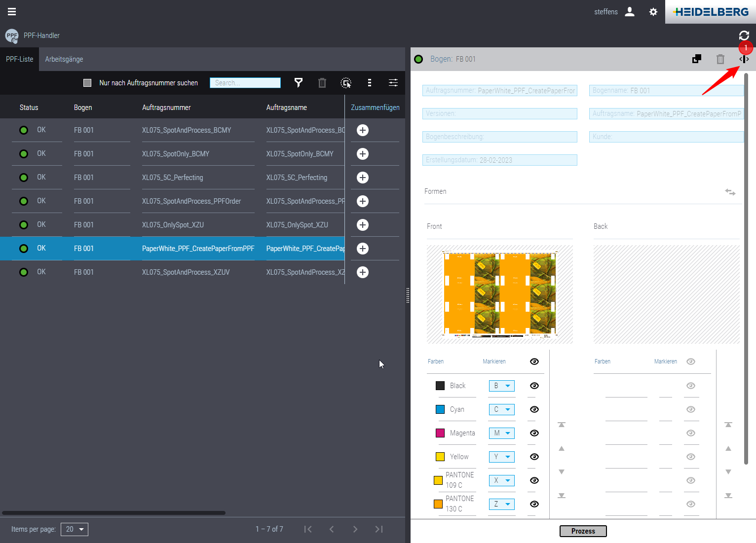Switch to the Arbeitsgänge tab
The image size is (756, 543).
(64, 59)
